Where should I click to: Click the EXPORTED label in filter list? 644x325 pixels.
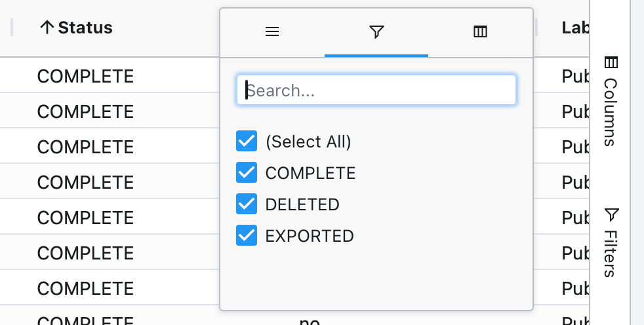pos(310,236)
